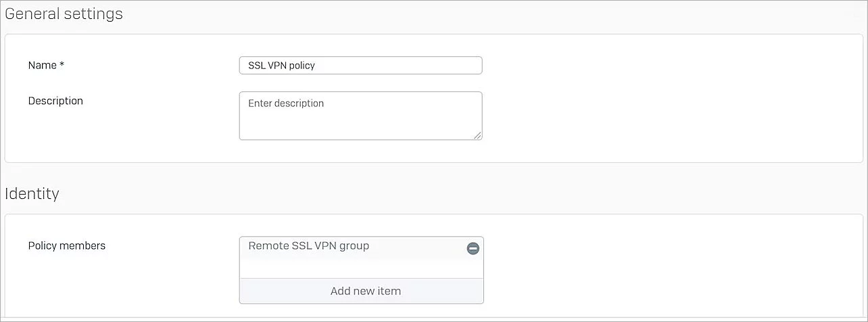Click the Policy members label
Screen dimensions: 868x322
click(x=67, y=246)
